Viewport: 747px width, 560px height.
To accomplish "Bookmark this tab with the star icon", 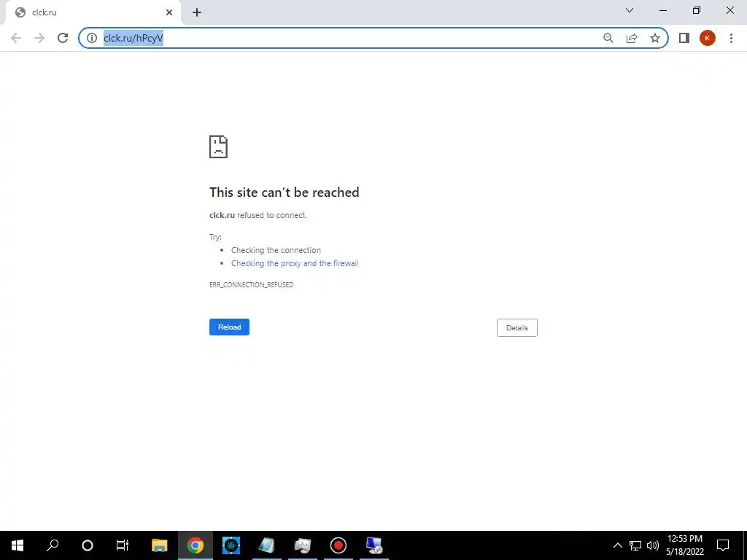I will [x=655, y=38].
